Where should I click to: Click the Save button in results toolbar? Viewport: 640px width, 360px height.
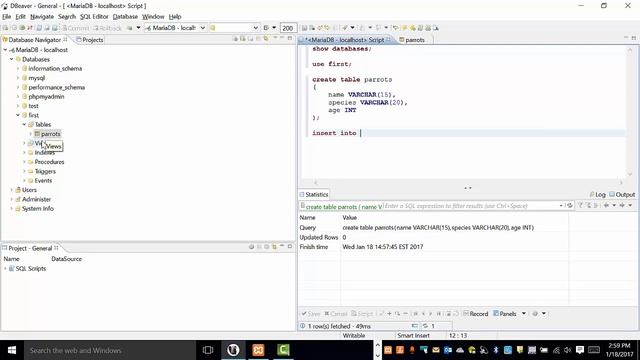click(x=311, y=314)
